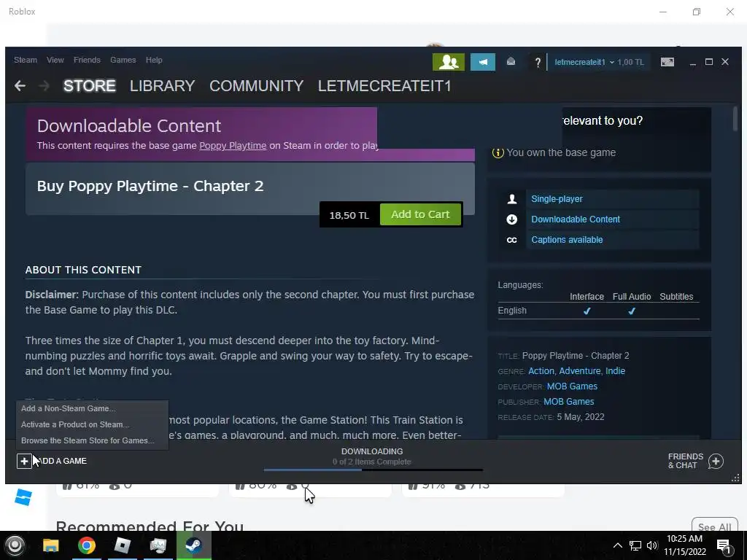The width and height of the screenshot is (747, 560).
Task: Click the Steam help question mark
Action: (x=538, y=63)
